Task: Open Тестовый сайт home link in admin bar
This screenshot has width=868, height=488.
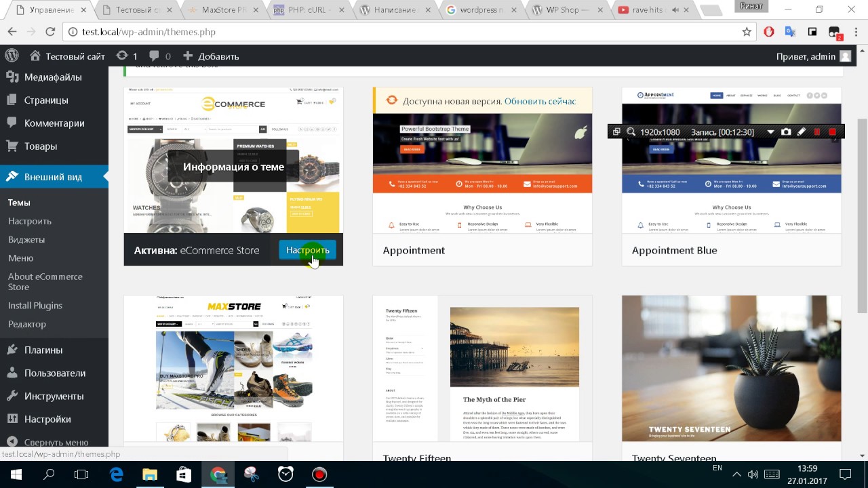Action: 68,56
